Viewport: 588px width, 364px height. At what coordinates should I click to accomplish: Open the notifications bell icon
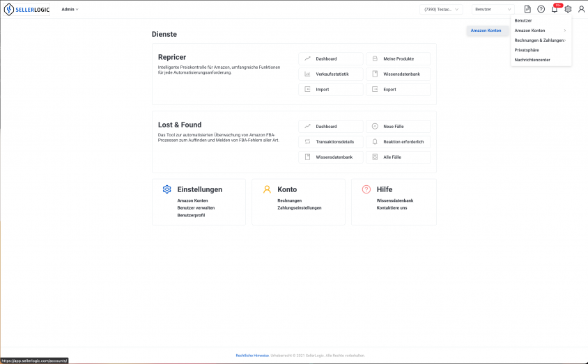click(x=555, y=9)
